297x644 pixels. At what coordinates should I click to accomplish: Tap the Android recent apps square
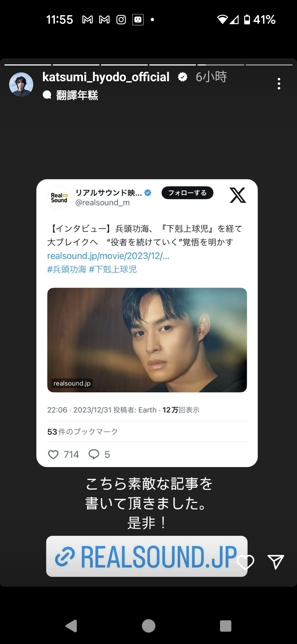(x=226, y=626)
